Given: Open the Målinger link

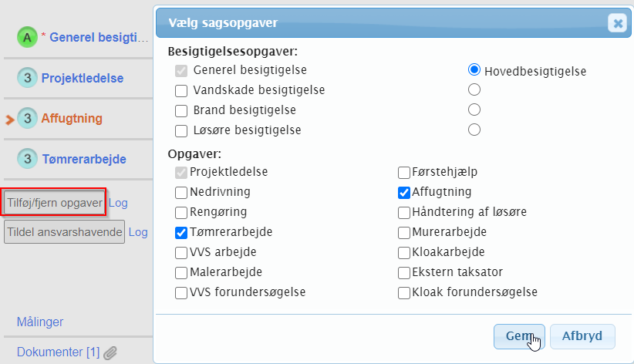Looking at the screenshot, I should tap(40, 322).
